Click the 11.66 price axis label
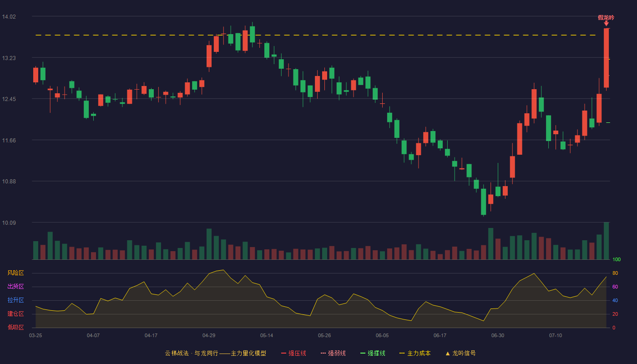637x364 pixels. (9, 141)
